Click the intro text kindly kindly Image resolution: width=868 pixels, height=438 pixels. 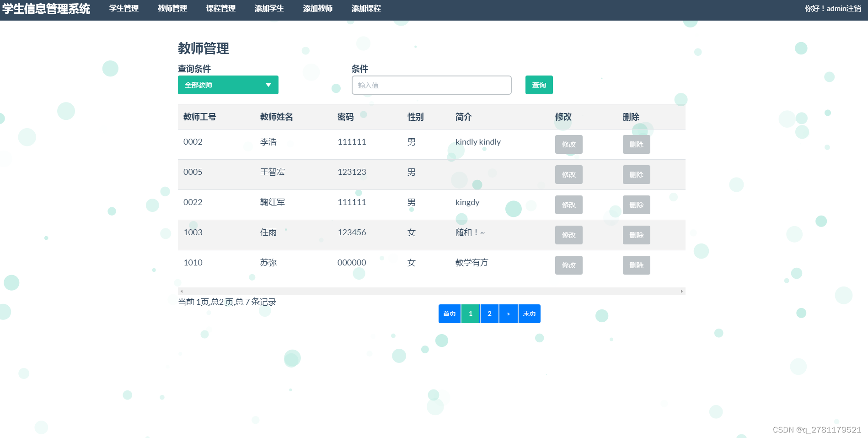[x=478, y=142]
